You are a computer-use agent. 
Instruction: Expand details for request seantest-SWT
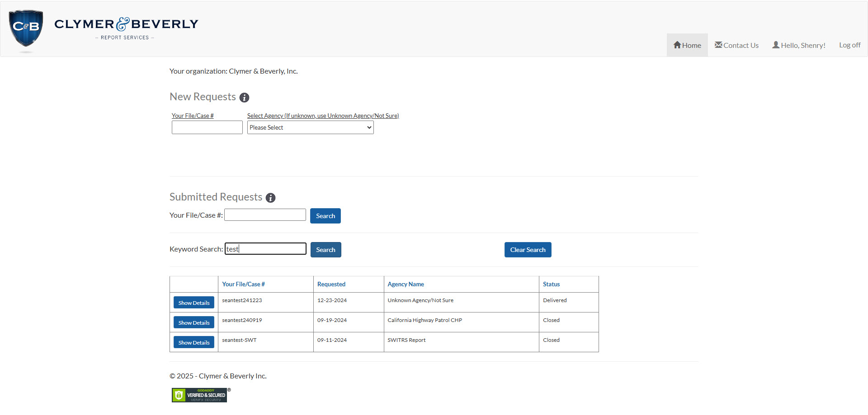[x=193, y=342]
